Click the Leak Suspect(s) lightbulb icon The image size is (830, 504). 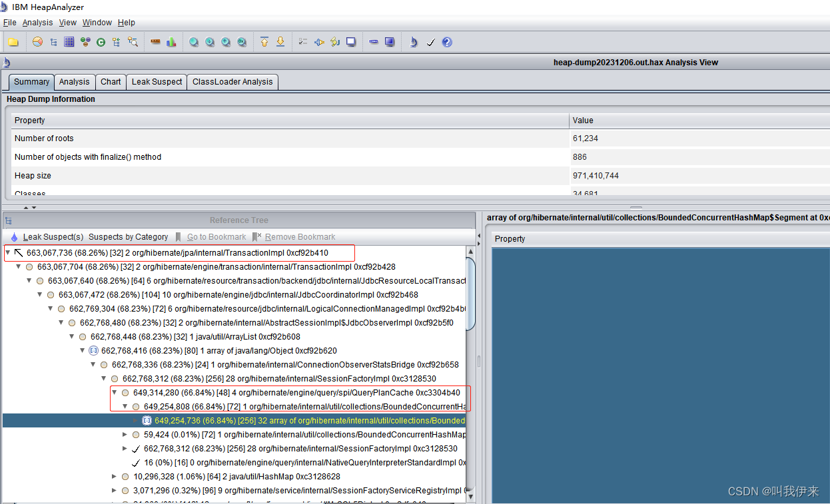[x=14, y=237]
